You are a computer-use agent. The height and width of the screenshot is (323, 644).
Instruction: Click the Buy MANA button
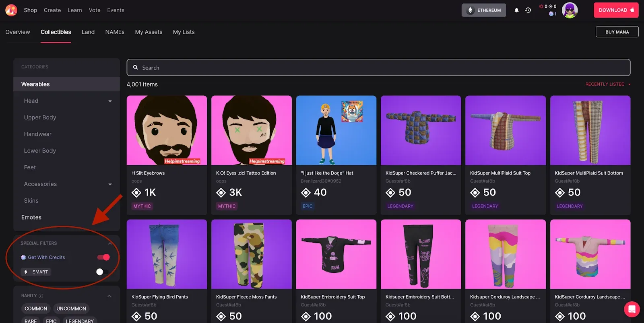coord(617,32)
